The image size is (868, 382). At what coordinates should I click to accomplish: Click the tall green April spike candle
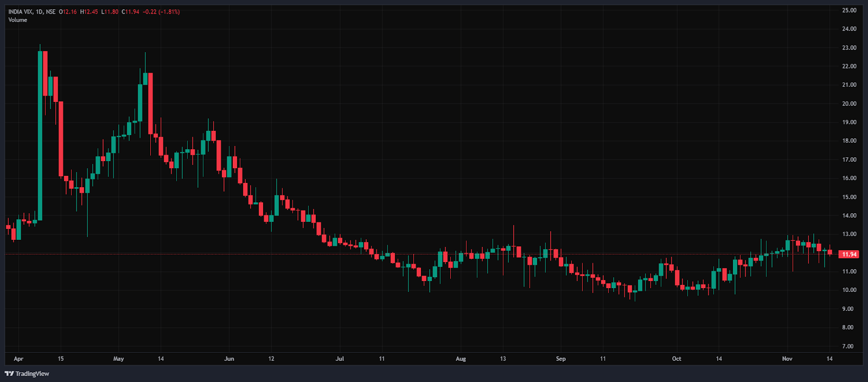click(x=40, y=136)
